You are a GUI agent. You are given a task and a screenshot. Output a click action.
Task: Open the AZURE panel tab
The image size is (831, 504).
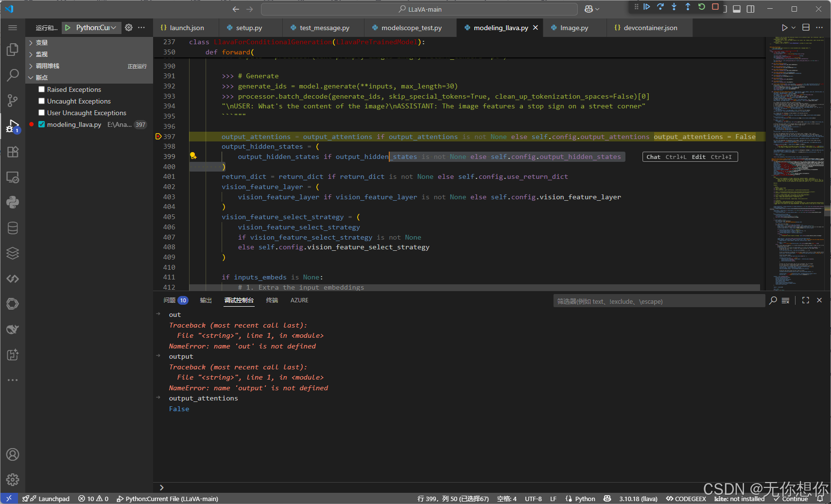pos(299,300)
